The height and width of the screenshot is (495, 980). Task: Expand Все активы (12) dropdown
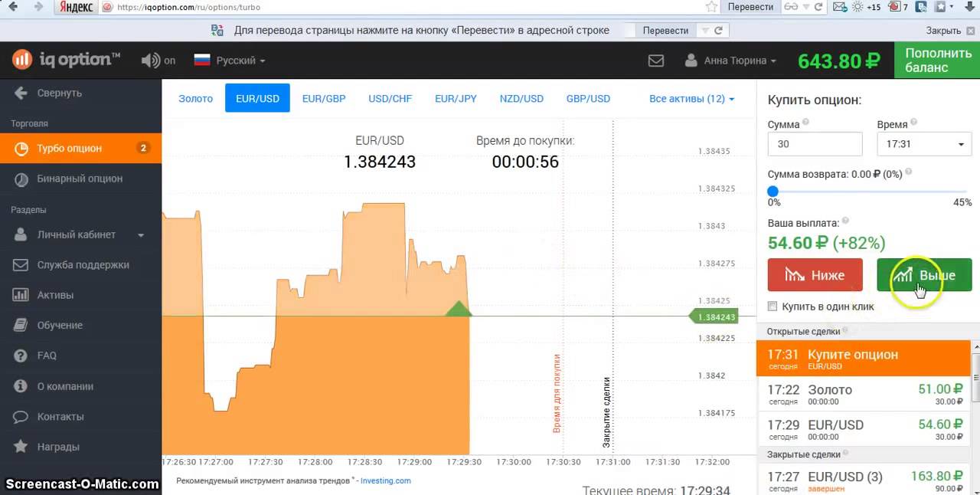click(x=691, y=98)
